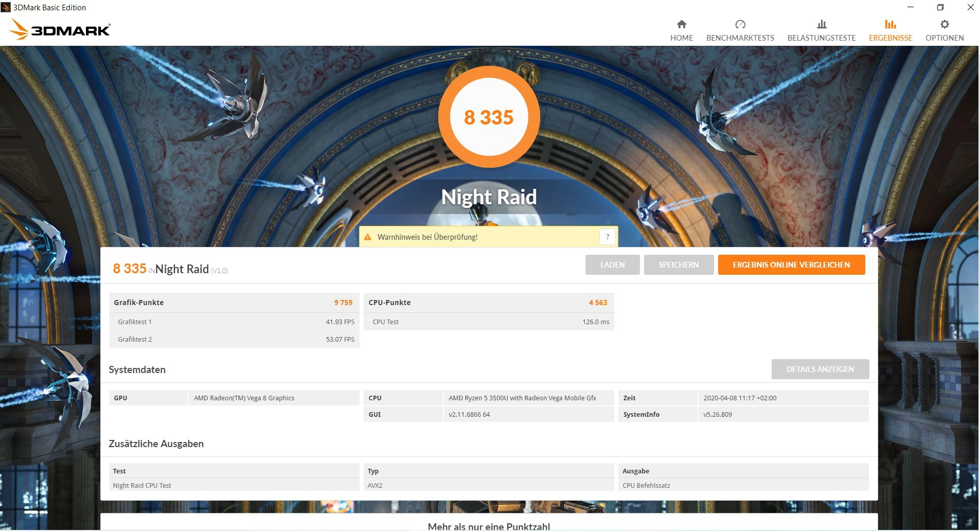Image resolution: width=980 pixels, height=531 pixels.
Task: Close the 3DMark window
Action: [x=970, y=7]
